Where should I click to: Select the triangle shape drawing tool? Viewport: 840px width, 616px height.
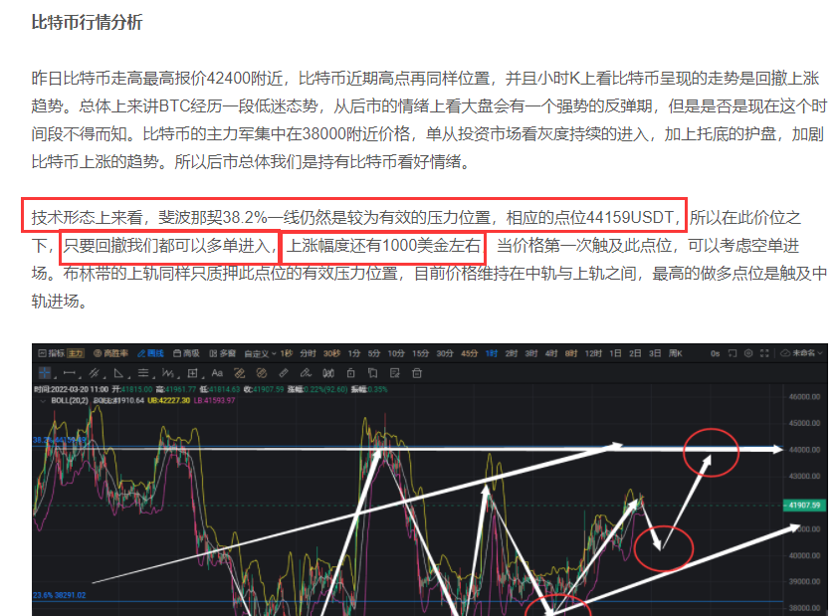[x=118, y=373]
